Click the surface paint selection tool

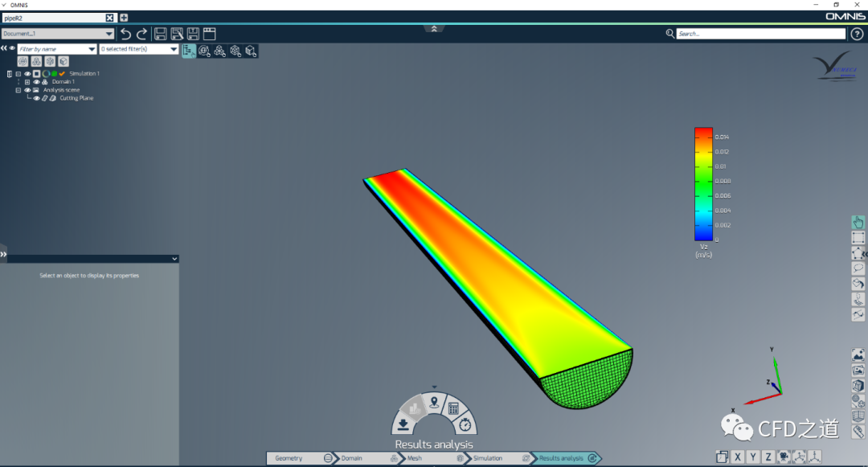858,284
